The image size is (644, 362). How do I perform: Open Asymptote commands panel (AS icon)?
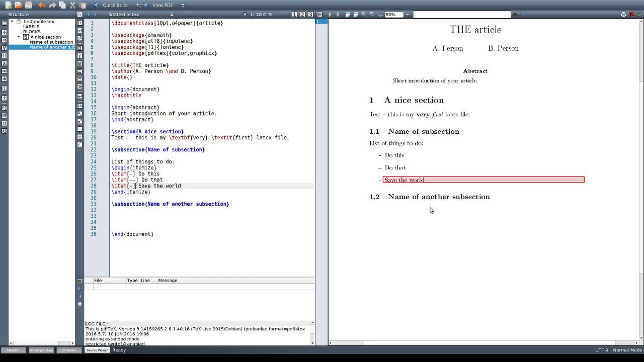pyautogui.click(x=4, y=131)
